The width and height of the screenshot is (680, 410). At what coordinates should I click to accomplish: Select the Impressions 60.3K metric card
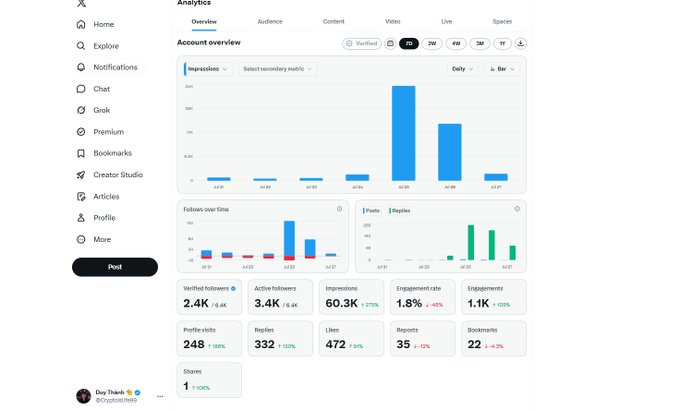coord(351,297)
